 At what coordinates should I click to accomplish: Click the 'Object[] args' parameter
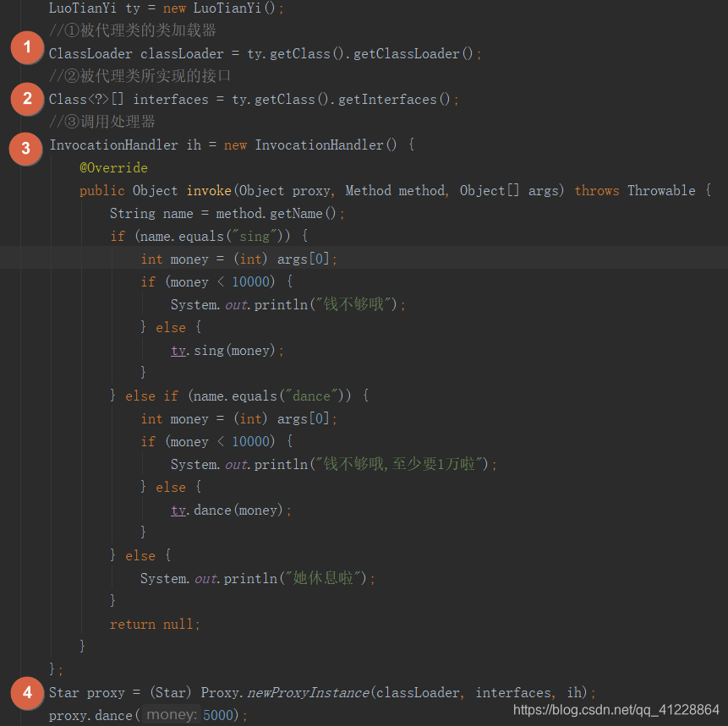[508, 190]
